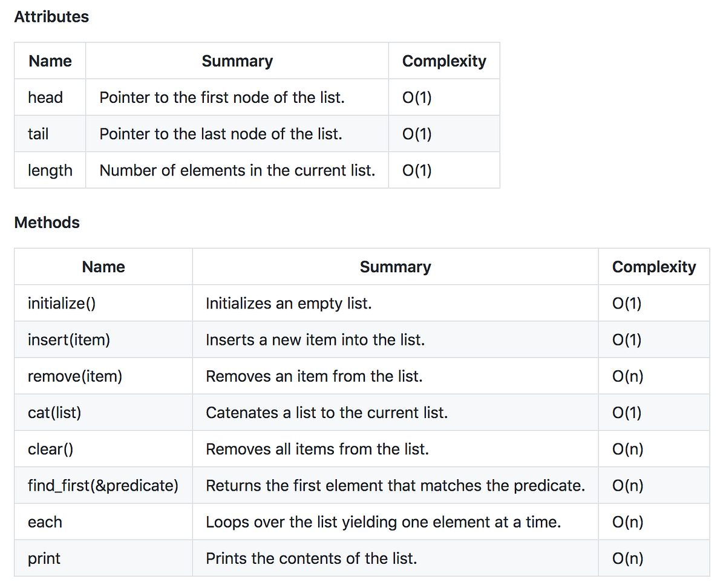Click the O(n) complexity for remove(item)

627,376
